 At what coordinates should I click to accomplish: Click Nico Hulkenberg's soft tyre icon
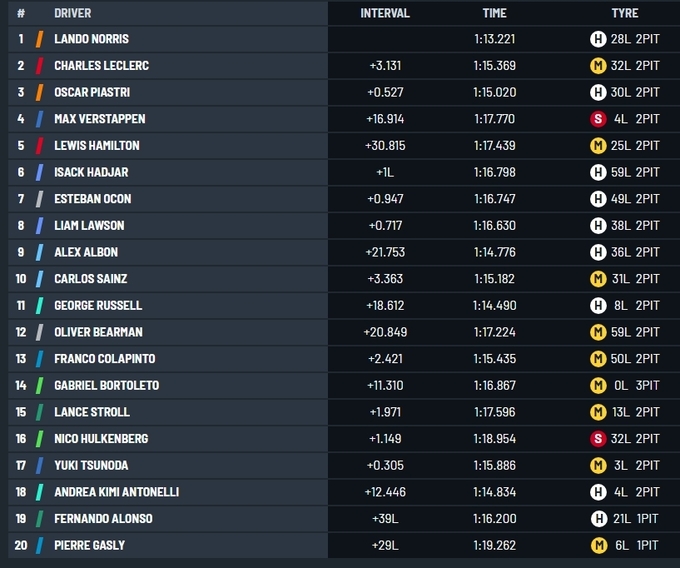(598, 439)
